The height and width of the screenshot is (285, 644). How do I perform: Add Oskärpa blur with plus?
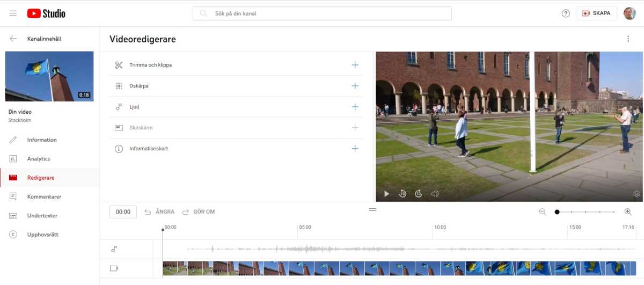355,86
